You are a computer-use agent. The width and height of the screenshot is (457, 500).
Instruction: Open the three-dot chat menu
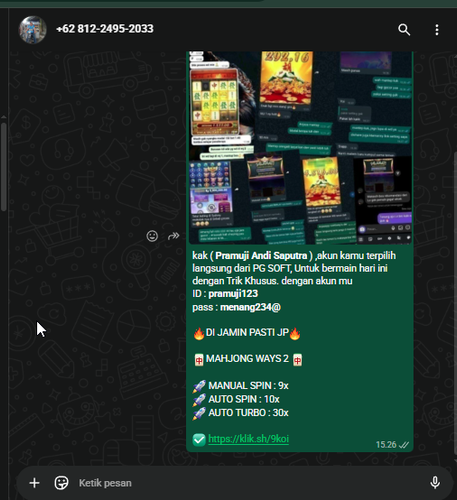coord(437,30)
